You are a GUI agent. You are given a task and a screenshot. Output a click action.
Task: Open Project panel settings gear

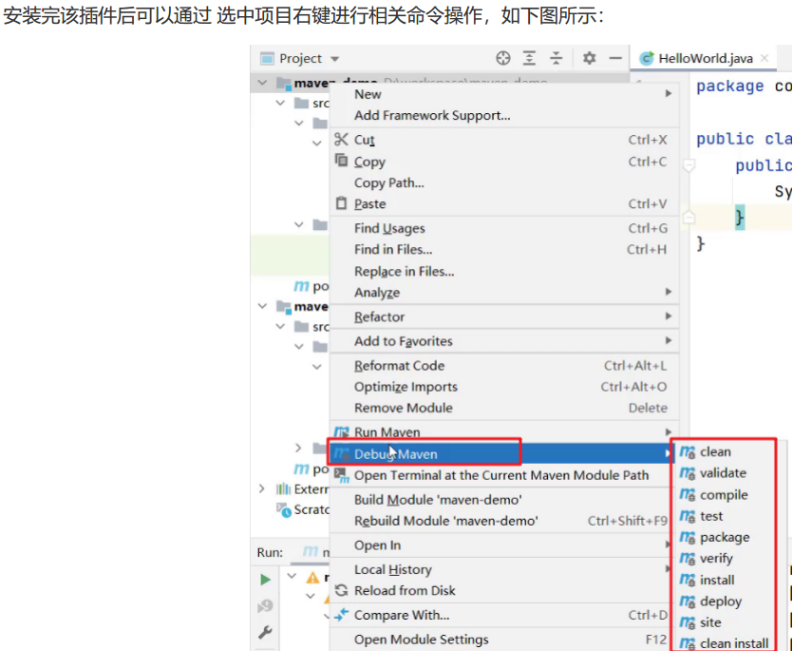coord(589,58)
